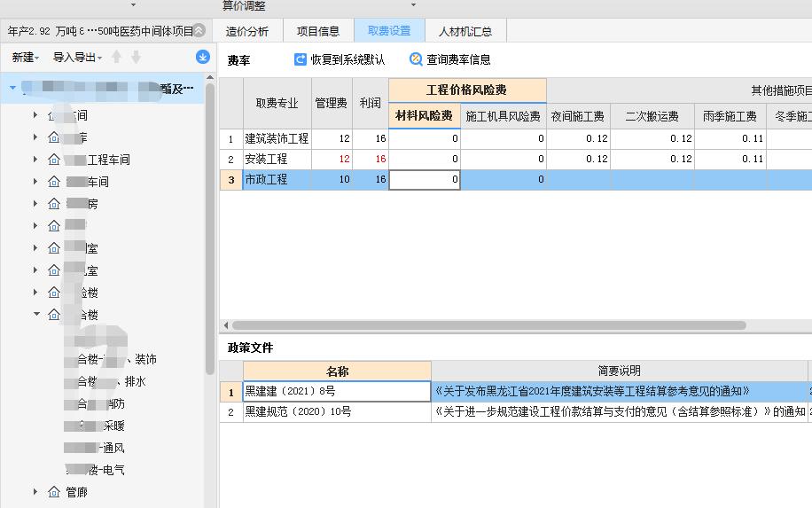The width and height of the screenshot is (812, 508).
Task: Expand the 工程车间 tree node
Action: pos(35,159)
